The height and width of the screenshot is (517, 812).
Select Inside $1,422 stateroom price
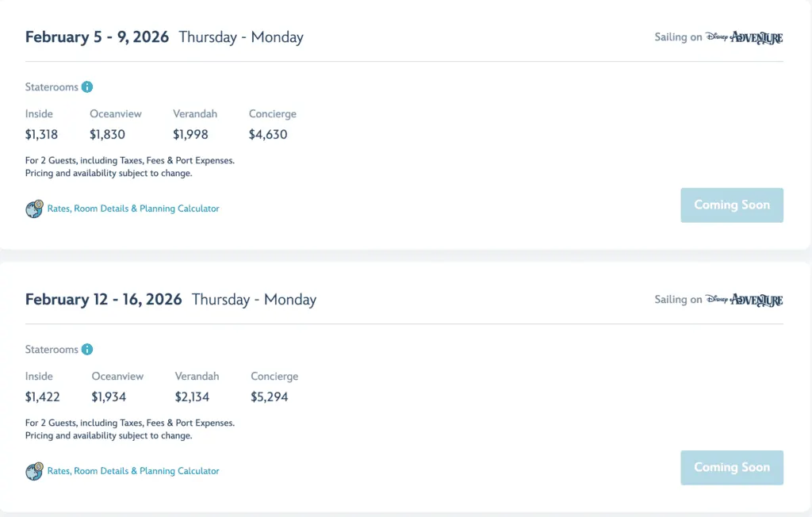[42, 397]
